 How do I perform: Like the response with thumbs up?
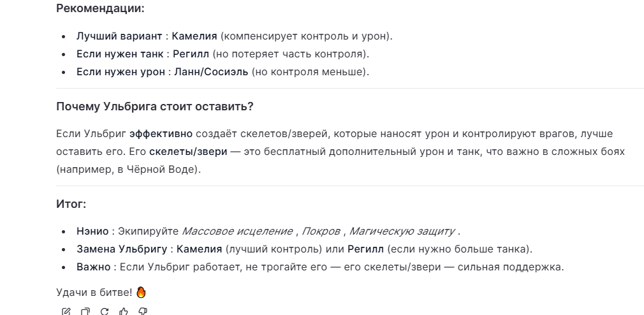tap(124, 312)
